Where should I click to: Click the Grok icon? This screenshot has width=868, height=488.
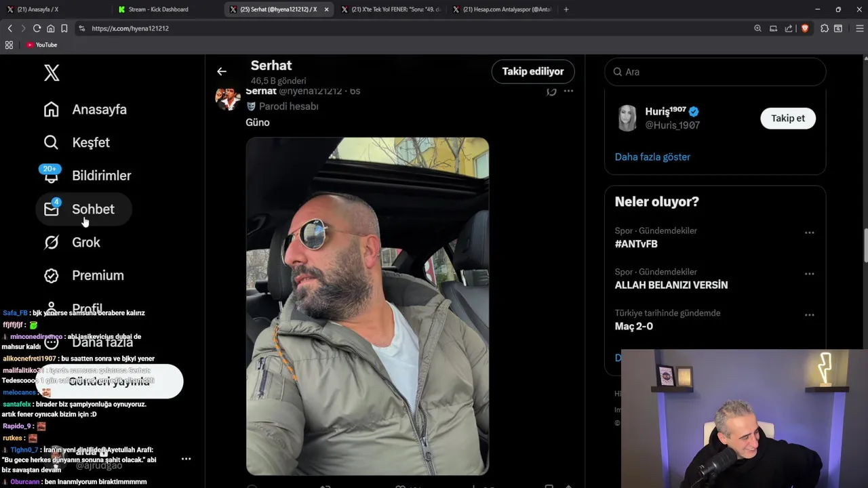tap(52, 242)
